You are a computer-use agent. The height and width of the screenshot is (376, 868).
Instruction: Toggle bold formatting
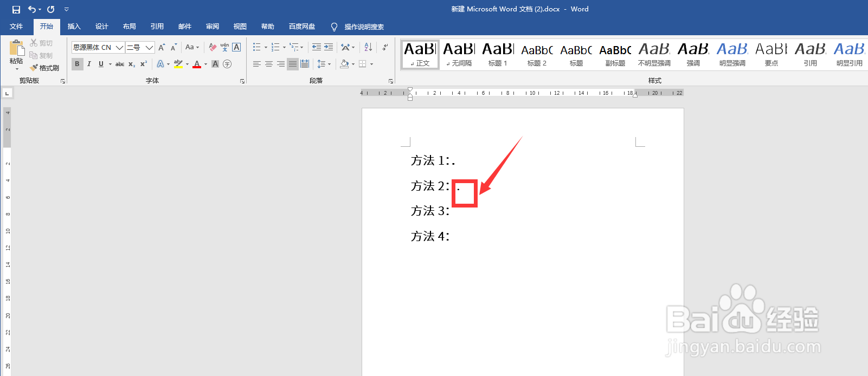77,64
